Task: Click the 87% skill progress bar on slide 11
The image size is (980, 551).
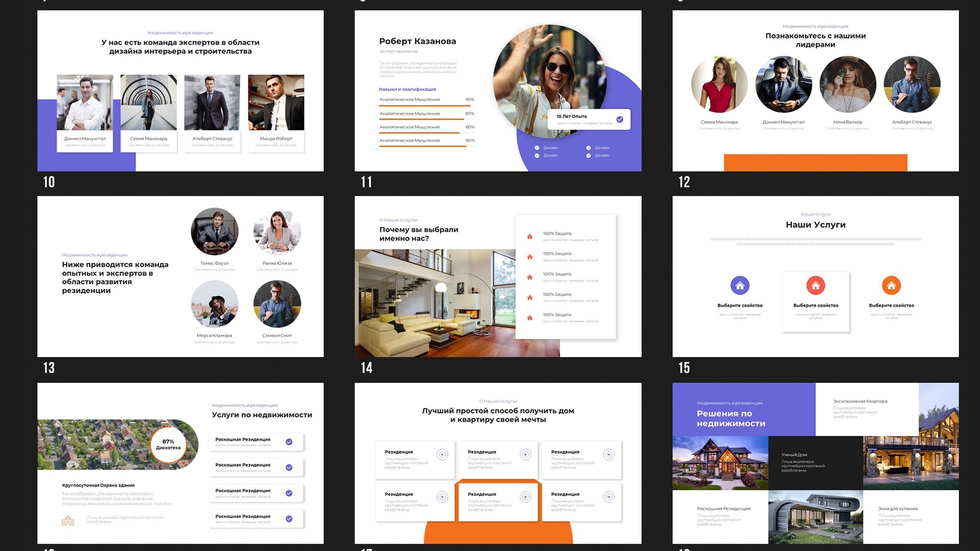Action: pos(427,119)
